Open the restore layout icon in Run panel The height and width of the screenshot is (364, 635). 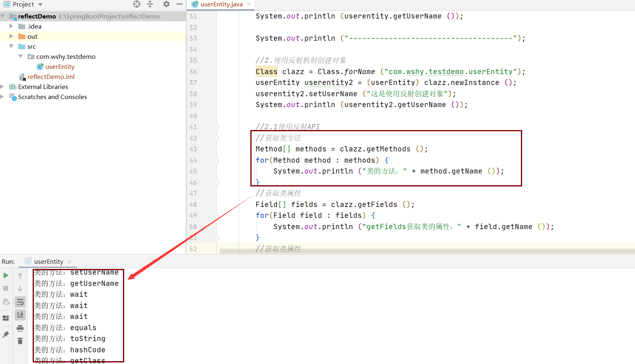tap(6, 318)
